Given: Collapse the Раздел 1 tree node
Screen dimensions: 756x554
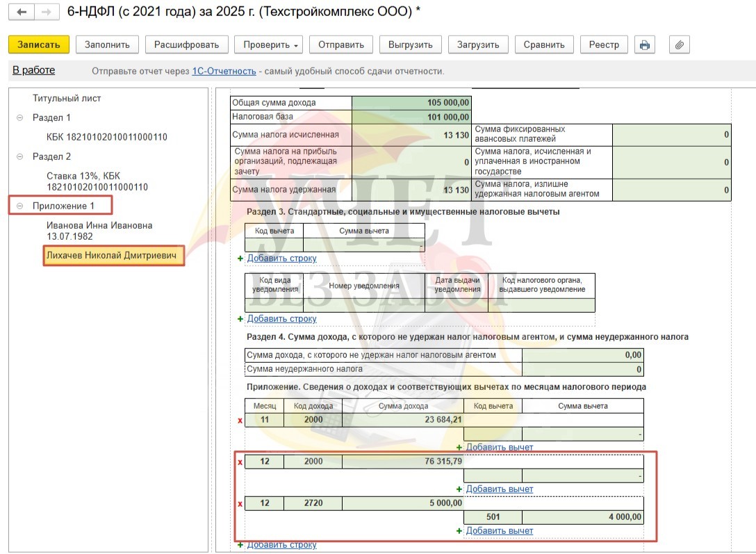Looking at the screenshot, I should [19, 117].
